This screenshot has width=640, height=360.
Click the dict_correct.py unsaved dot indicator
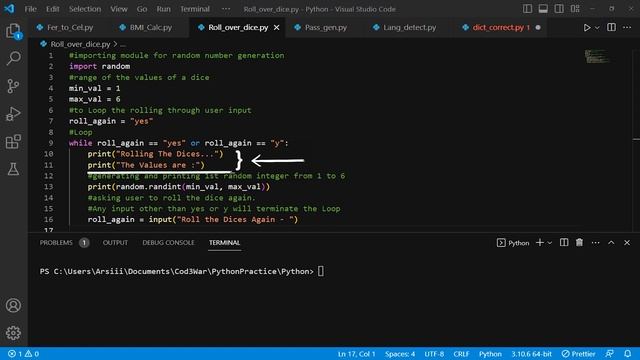click(538, 27)
